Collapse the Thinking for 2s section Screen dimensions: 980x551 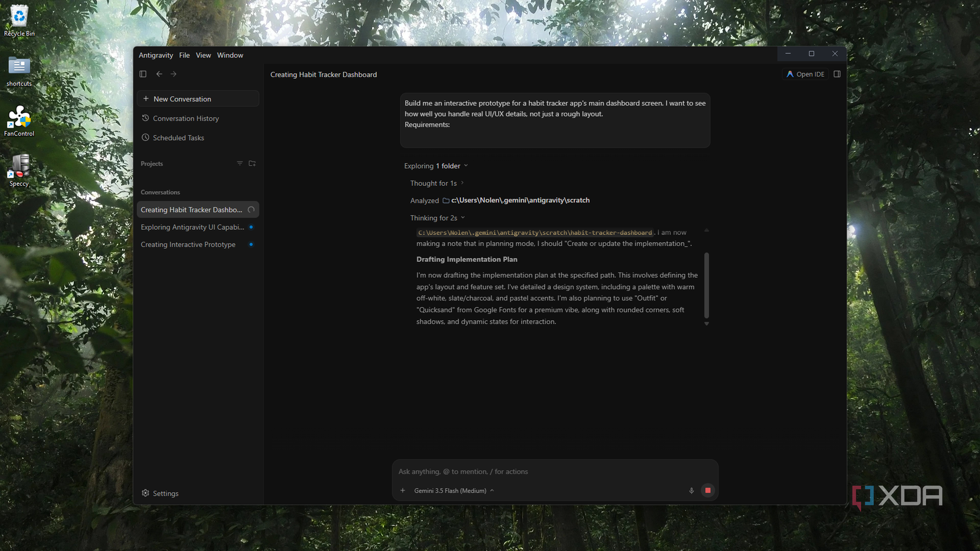(x=437, y=218)
